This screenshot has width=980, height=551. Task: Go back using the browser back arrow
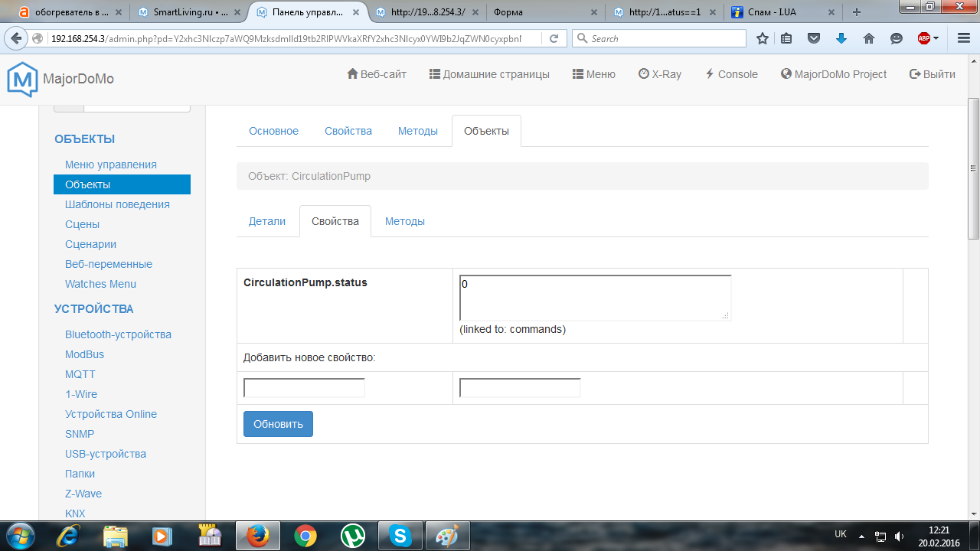17,38
